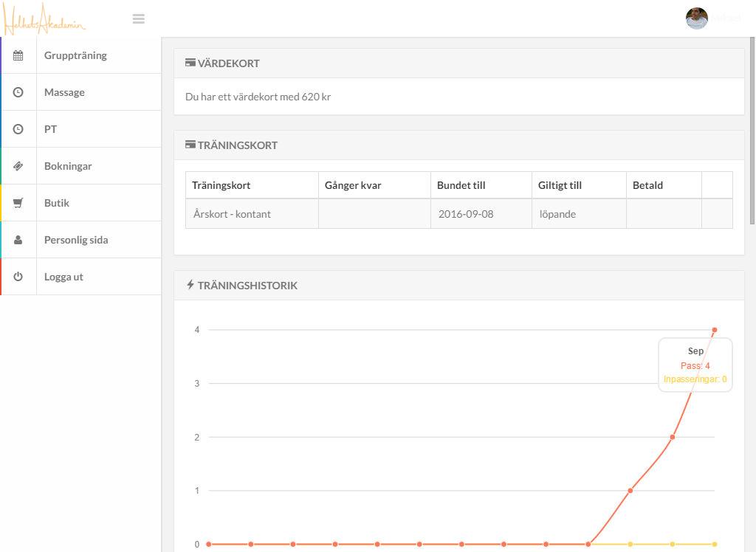Go to Bokningar in the sidebar
The width and height of the screenshot is (756, 552).
68,166
